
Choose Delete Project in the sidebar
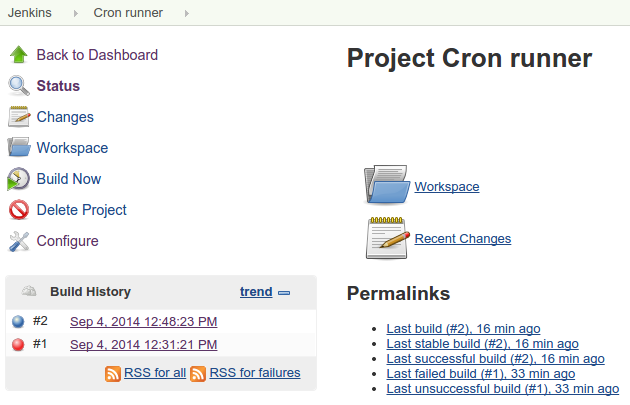point(82,210)
